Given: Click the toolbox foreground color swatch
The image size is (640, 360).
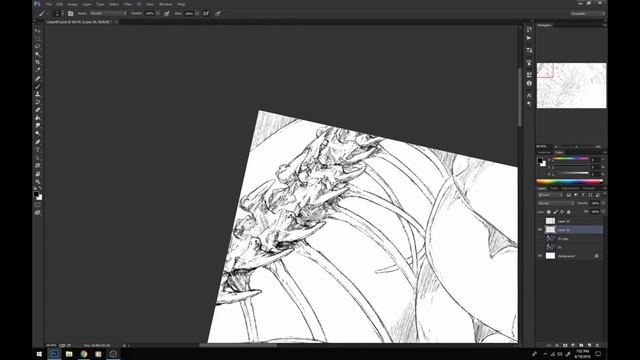Looking at the screenshot, I should (36, 195).
